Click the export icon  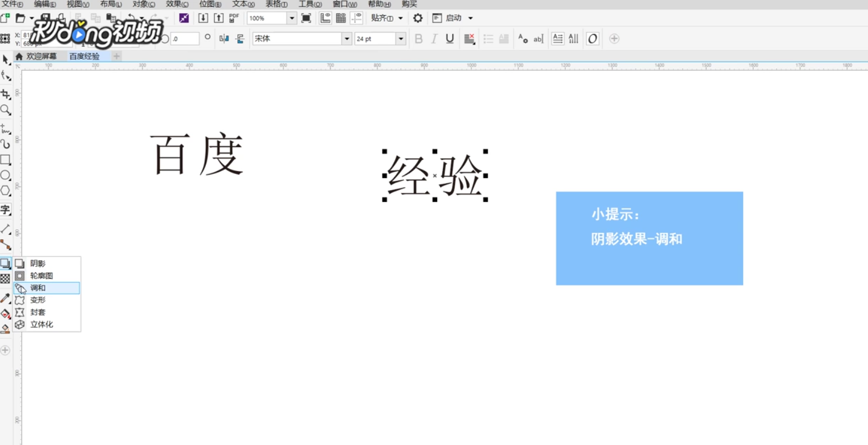pyautogui.click(x=218, y=18)
